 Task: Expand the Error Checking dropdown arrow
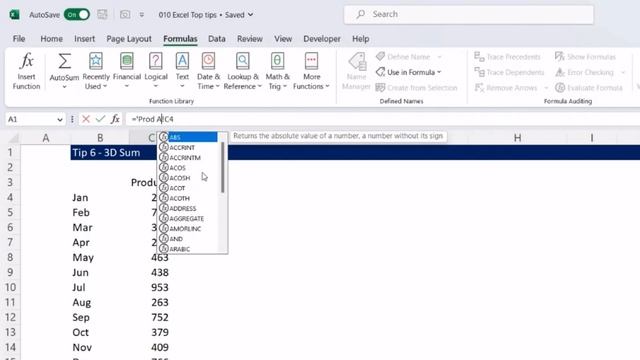click(623, 72)
